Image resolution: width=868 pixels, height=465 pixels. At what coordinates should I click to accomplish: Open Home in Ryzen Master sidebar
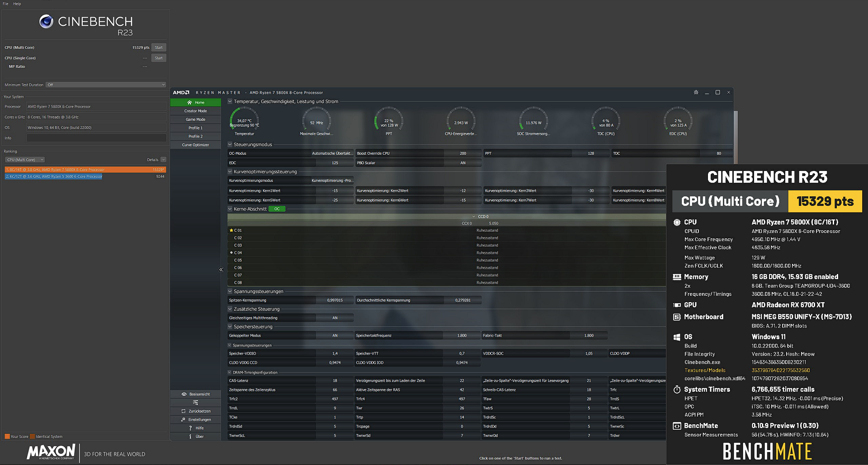coord(195,103)
